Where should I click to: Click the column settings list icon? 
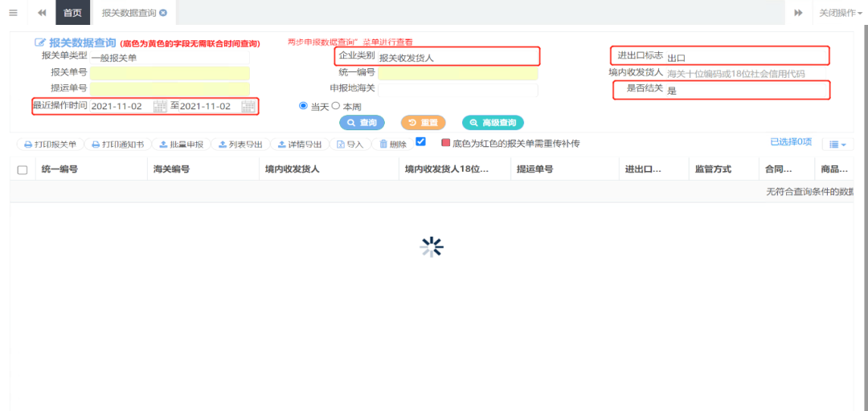pyautogui.click(x=837, y=144)
